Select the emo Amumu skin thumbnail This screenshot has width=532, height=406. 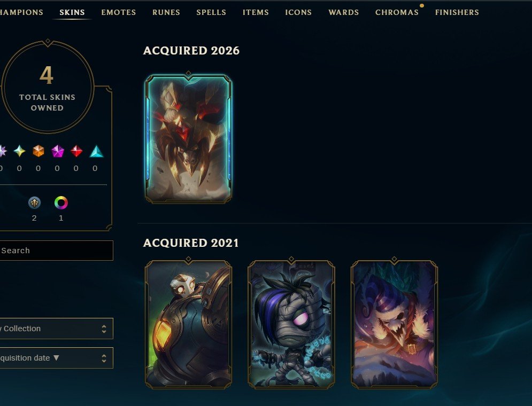pos(291,324)
